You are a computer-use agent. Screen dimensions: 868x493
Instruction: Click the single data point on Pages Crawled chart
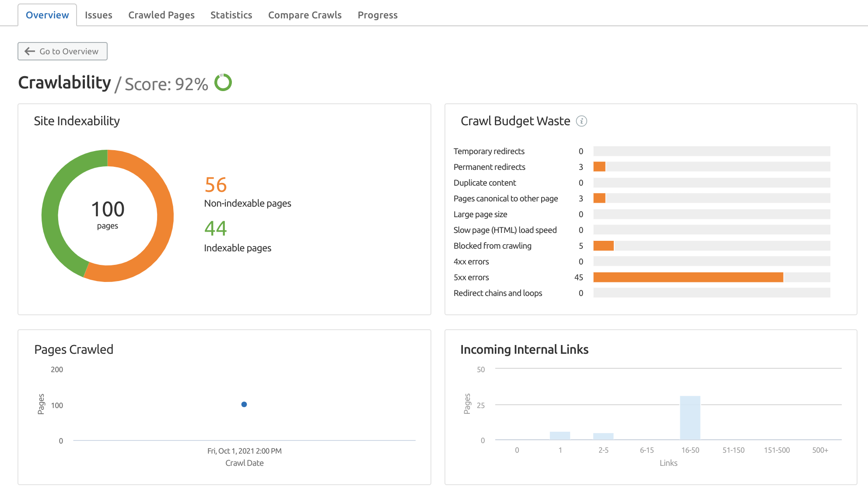pos(243,404)
